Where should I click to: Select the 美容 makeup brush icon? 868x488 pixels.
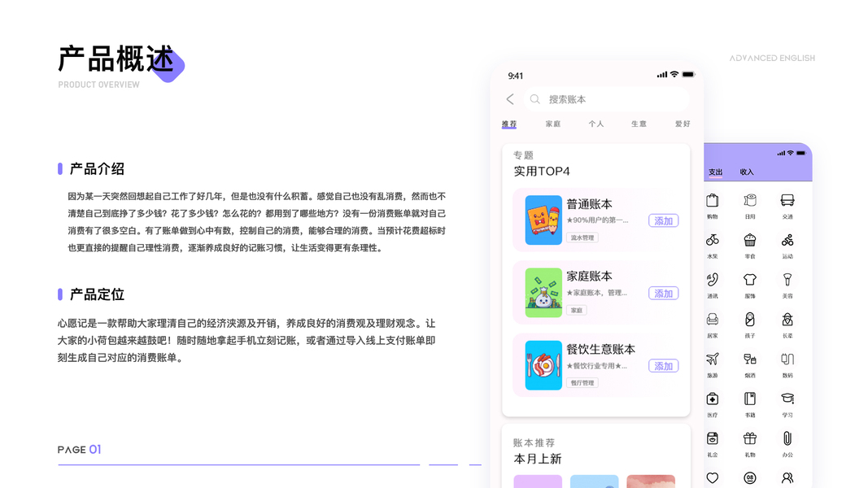[x=787, y=280]
